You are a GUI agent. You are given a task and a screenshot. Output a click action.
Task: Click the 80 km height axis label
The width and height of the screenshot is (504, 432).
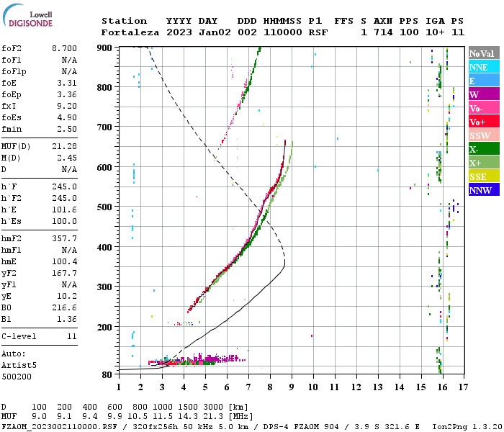click(x=107, y=375)
